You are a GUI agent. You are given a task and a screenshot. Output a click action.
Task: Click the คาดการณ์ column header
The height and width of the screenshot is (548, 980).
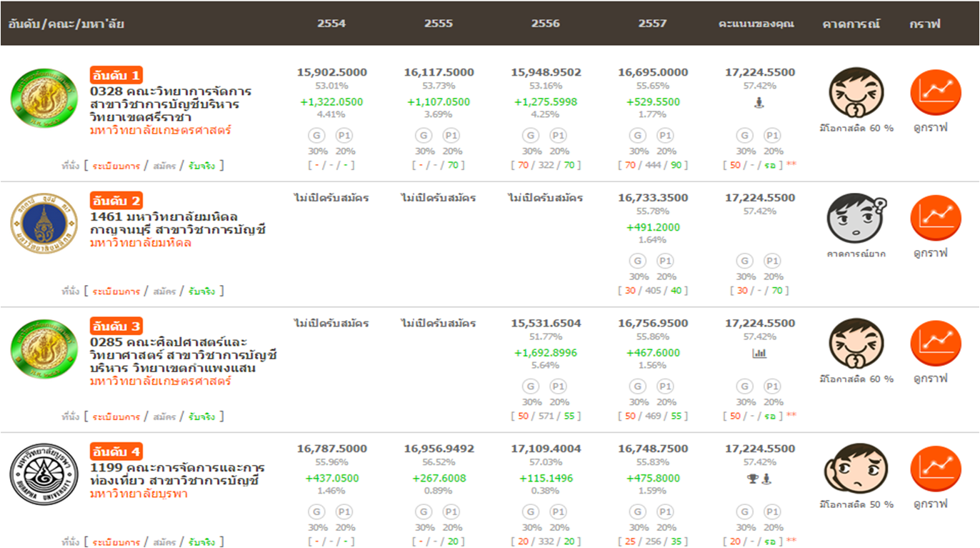click(851, 24)
